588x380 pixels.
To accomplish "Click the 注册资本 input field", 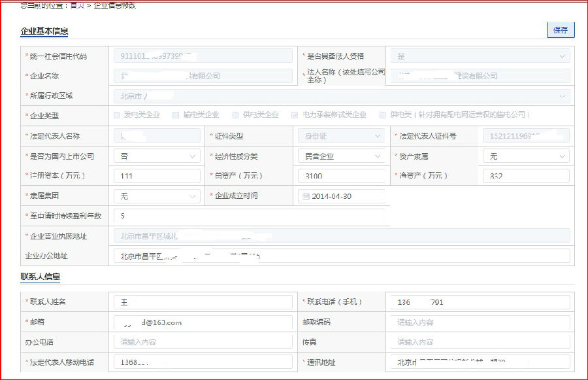I will pos(157,176).
